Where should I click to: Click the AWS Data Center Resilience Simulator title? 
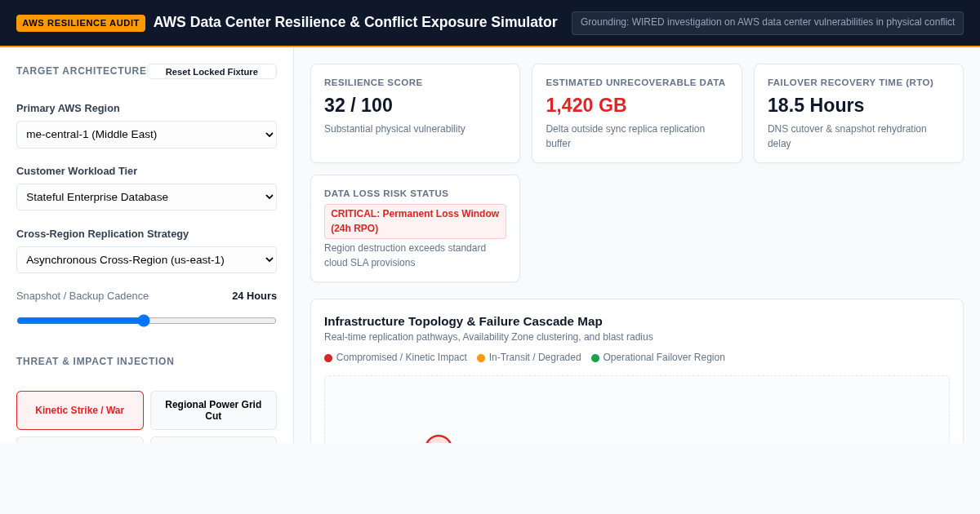coord(355,23)
